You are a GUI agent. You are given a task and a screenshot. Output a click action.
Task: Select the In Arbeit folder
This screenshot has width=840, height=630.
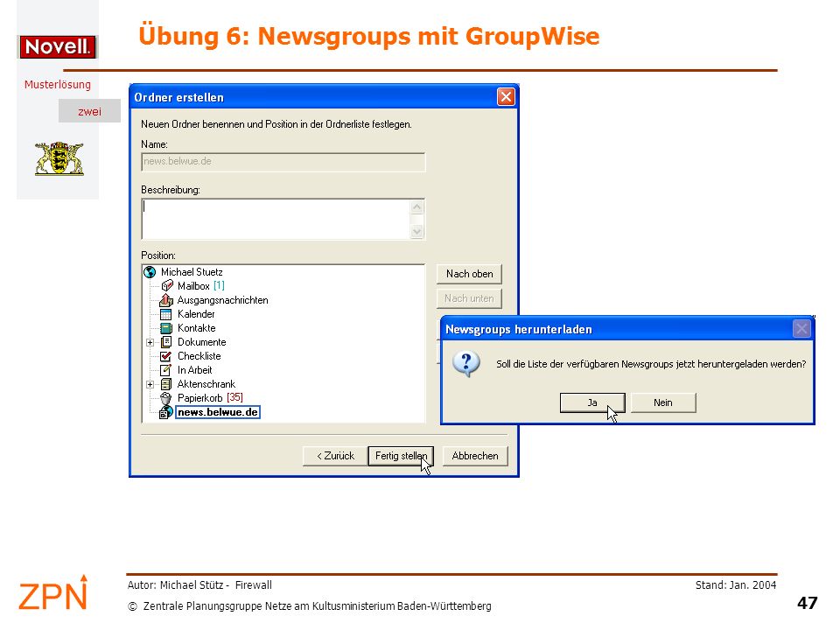[195, 369]
